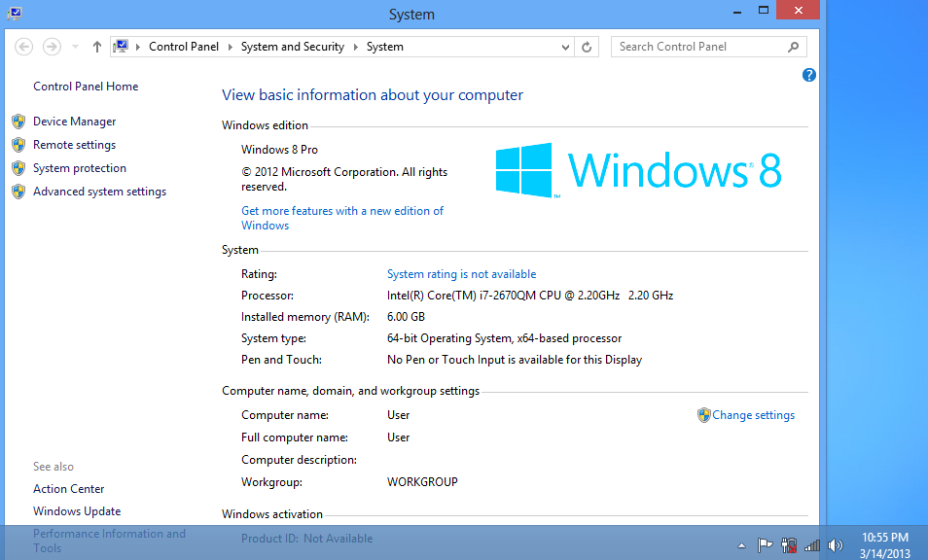Open the recent locations dropdown arrow
This screenshot has height=560, width=928.
point(75,47)
